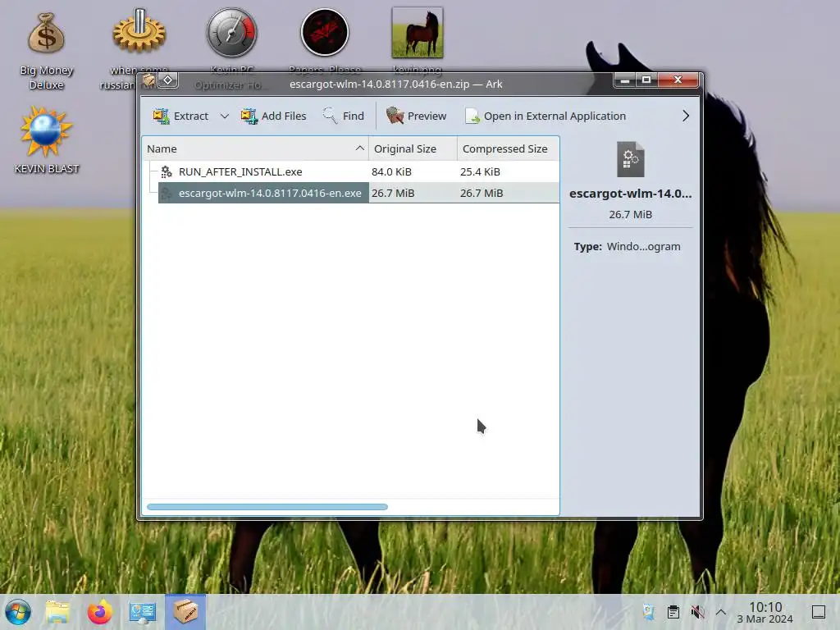The height and width of the screenshot is (630, 840).
Task: Expand the toolbar overflow chevron
Action: [x=686, y=116]
